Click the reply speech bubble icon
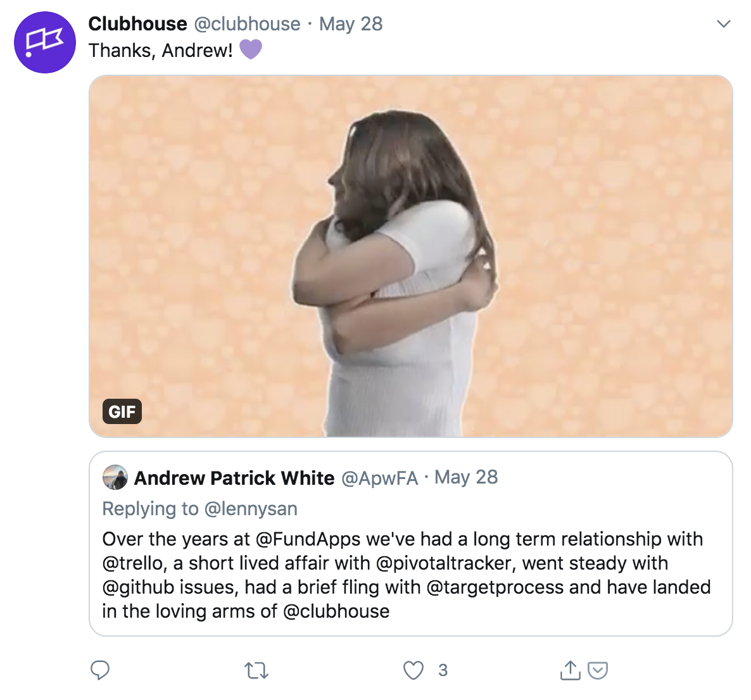Viewport: 751px width, 700px height. click(x=100, y=670)
